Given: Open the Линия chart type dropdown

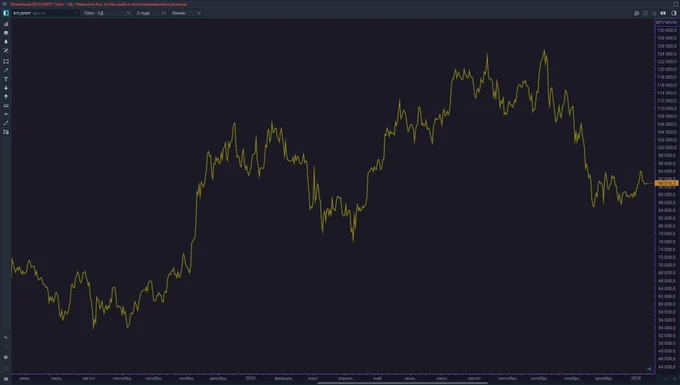Looking at the screenshot, I should pyautogui.click(x=186, y=13).
